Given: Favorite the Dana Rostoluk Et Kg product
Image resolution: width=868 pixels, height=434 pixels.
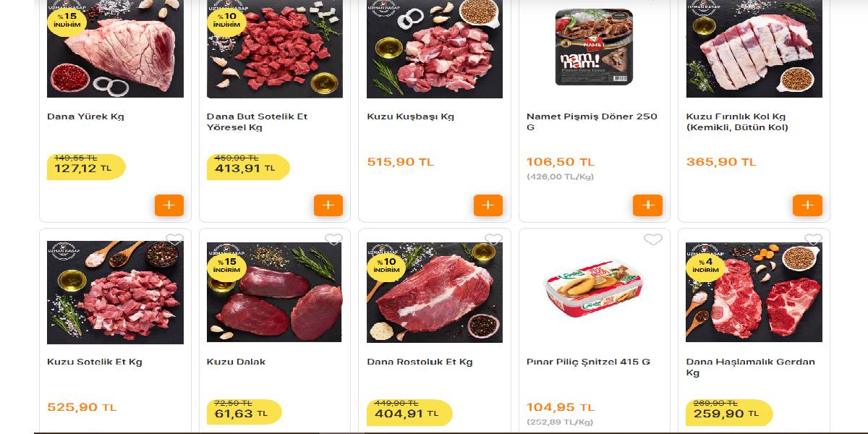Looking at the screenshot, I should pyautogui.click(x=494, y=239).
